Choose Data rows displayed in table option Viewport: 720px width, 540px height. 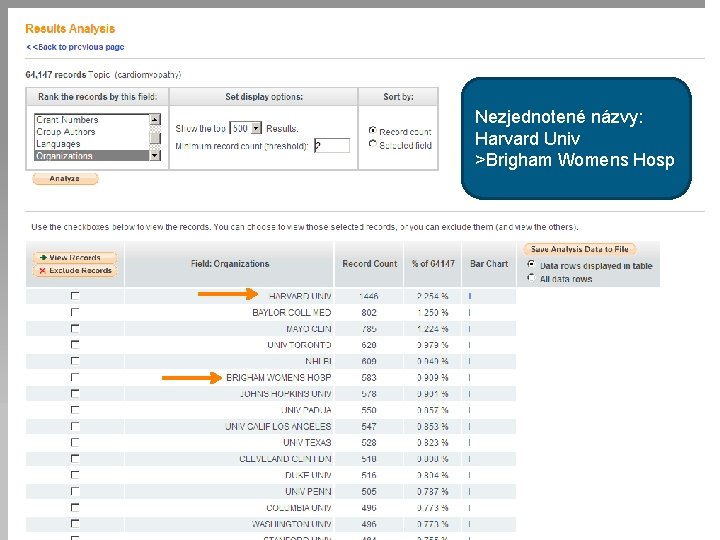531,264
